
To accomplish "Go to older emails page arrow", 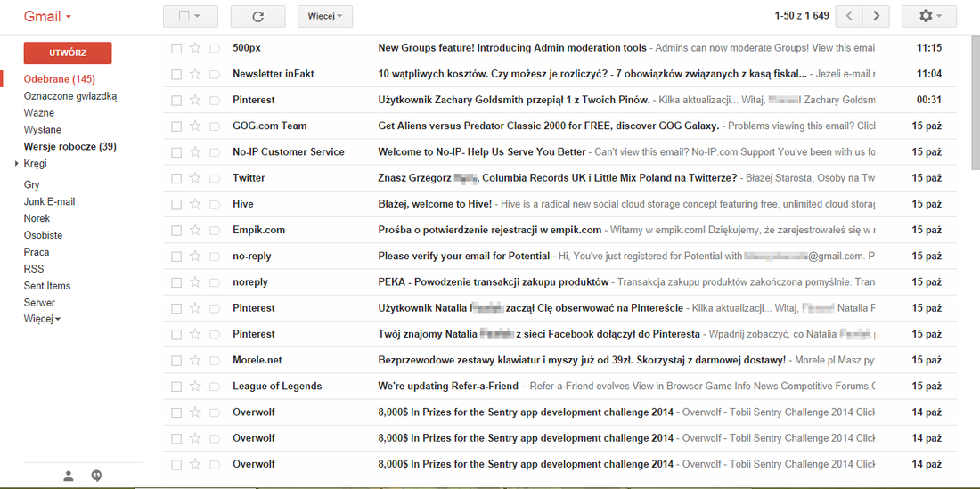I will 877,16.
